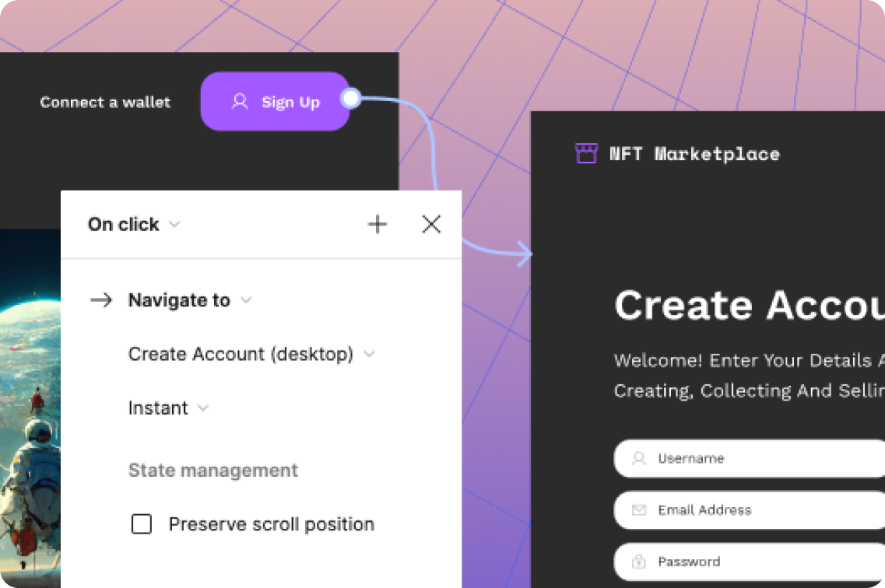
Task: Close the On click interaction panel
Action: [x=431, y=225]
